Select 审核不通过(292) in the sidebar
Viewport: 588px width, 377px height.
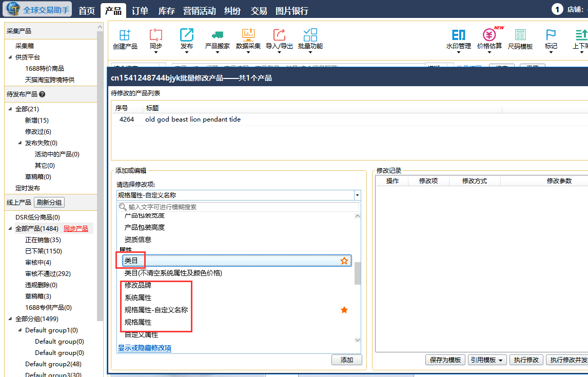(x=48, y=273)
